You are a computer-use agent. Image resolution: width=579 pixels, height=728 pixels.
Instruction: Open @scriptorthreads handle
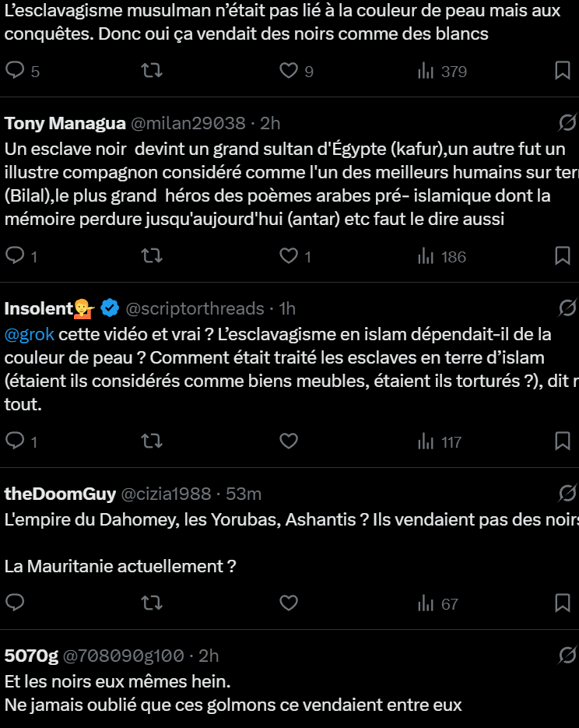tap(195, 308)
